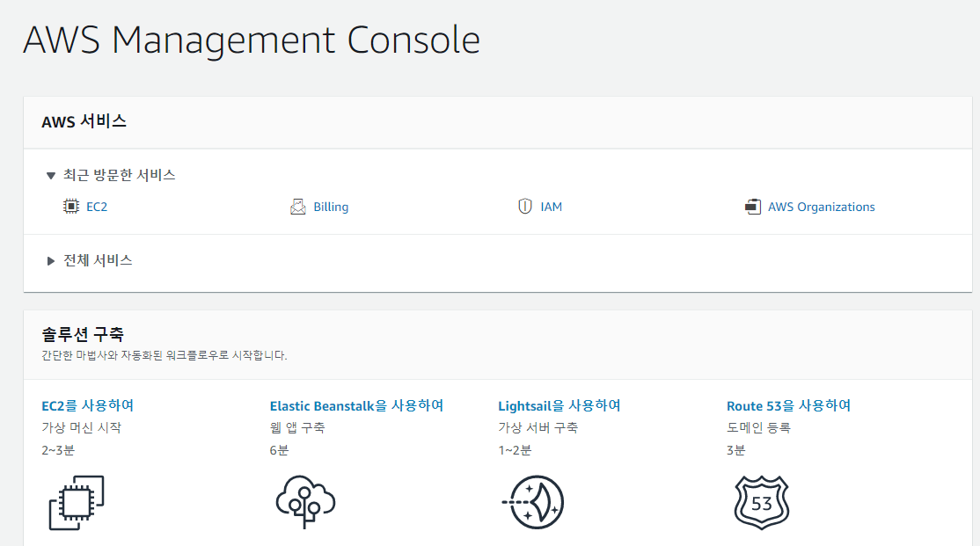The height and width of the screenshot is (546, 980).
Task: Click the 간단한 마법사와 자동화된 워크플로우로 시작합니다 subtitle
Action: [x=164, y=355]
